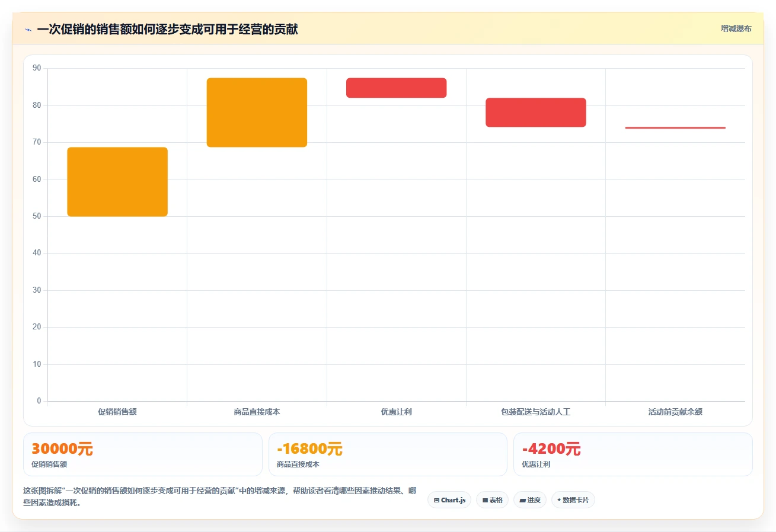Click the thin red 活动前贡献余额 line
Viewport: 776px width, 532px height.
675,127
